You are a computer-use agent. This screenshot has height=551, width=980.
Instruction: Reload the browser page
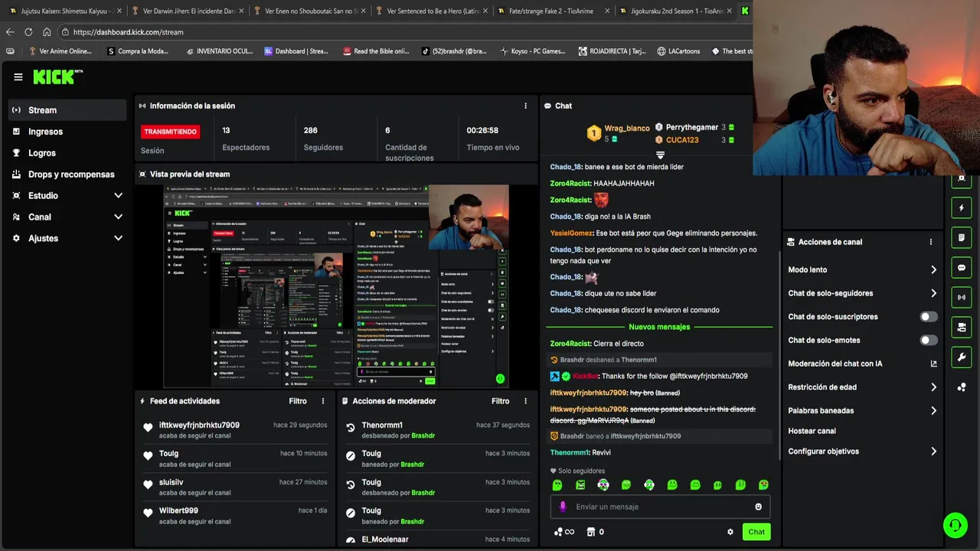click(28, 32)
